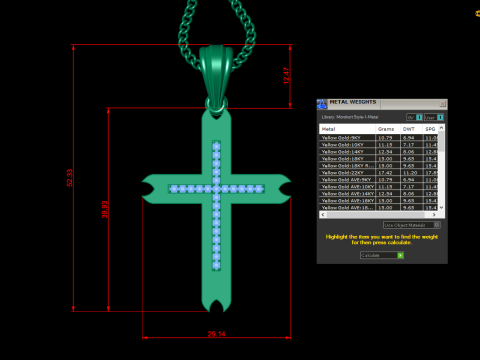Click DWT value in Yellow Gold:10KY row
The image size is (480, 360).
pyautogui.click(x=408, y=145)
